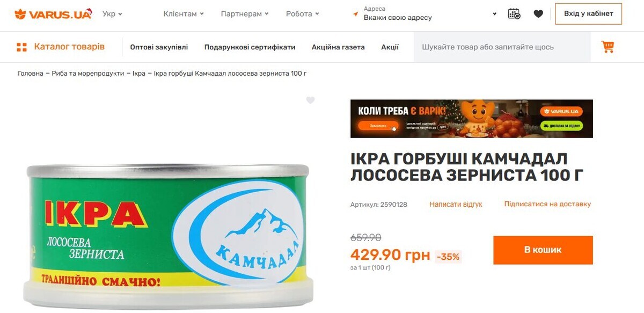Image resolution: width=644 pixels, height=313 pixels.
Task: Expand the Партнерам menu
Action: coord(245,14)
